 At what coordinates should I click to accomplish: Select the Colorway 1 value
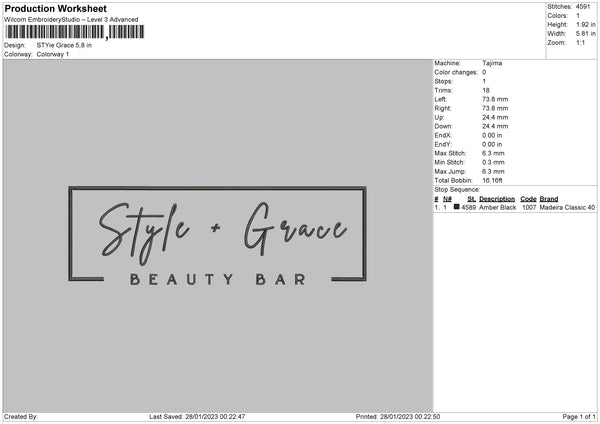53,54
